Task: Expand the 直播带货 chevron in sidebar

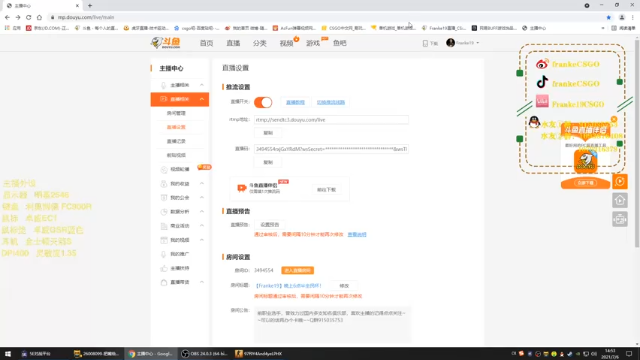Action: pos(202,282)
